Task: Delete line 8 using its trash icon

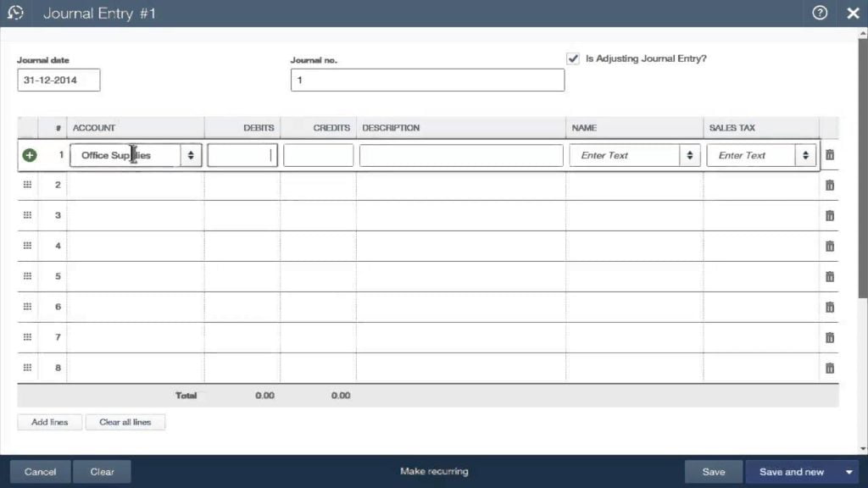Action: pyautogui.click(x=830, y=368)
